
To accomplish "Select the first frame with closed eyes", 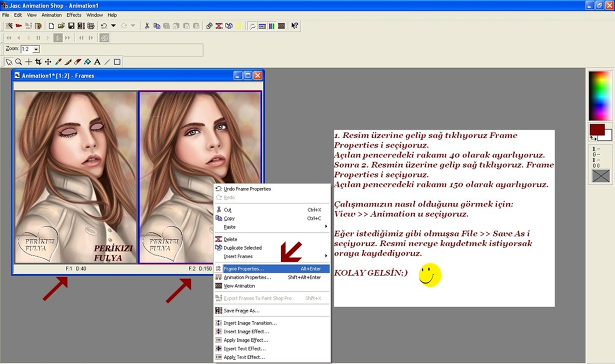I will [75, 177].
